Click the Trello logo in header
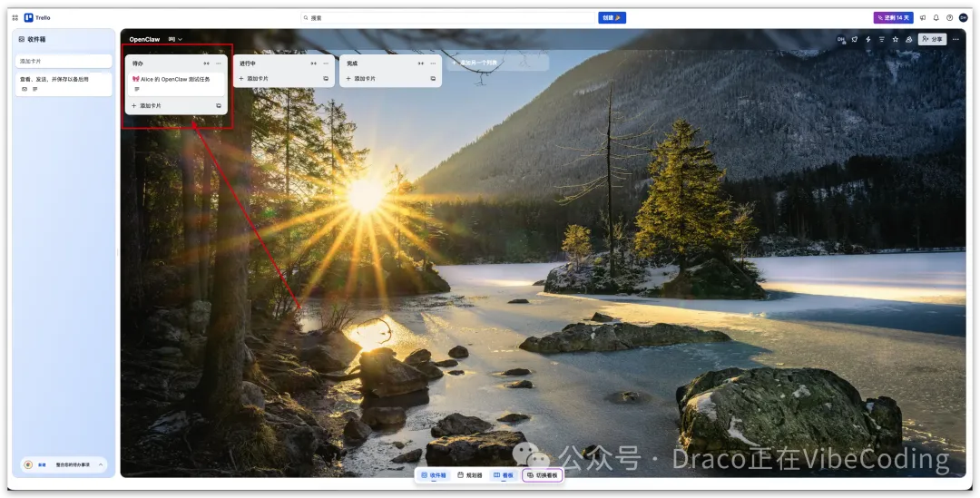Viewport: 980px width, 498px height. point(37,17)
